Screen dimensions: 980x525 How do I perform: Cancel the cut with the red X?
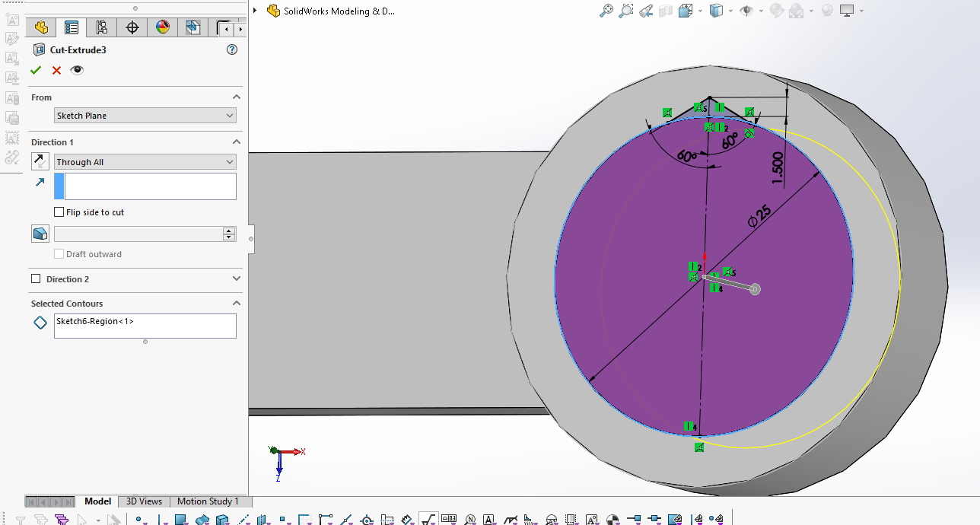(x=56, y=70)
